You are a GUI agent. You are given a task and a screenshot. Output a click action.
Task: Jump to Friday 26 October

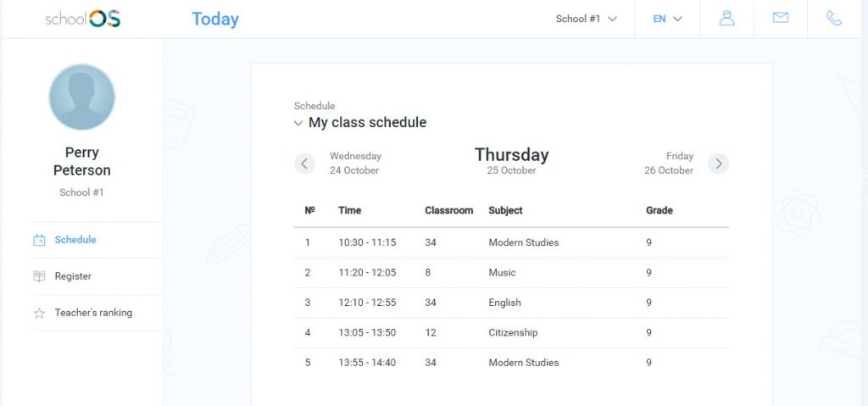point(669,164)
